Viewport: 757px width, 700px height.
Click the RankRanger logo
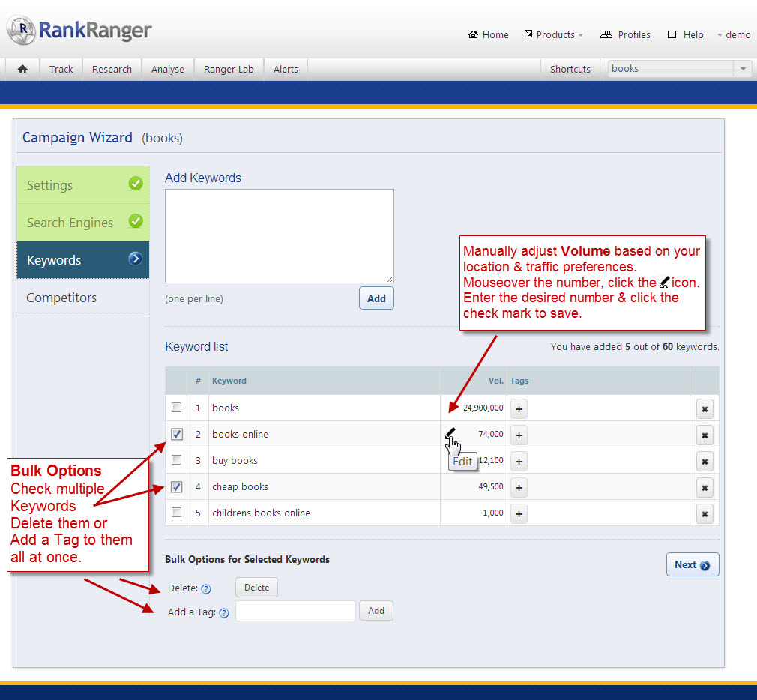(x=79, y=30)
